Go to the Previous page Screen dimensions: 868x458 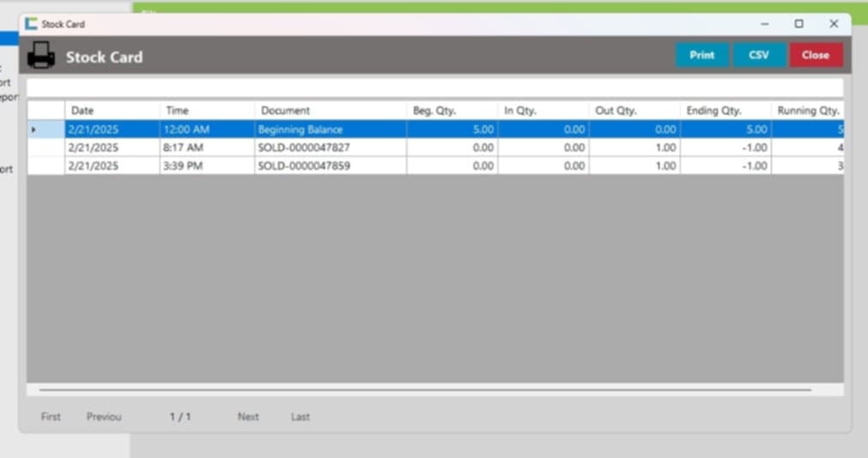tap(104, 417)
